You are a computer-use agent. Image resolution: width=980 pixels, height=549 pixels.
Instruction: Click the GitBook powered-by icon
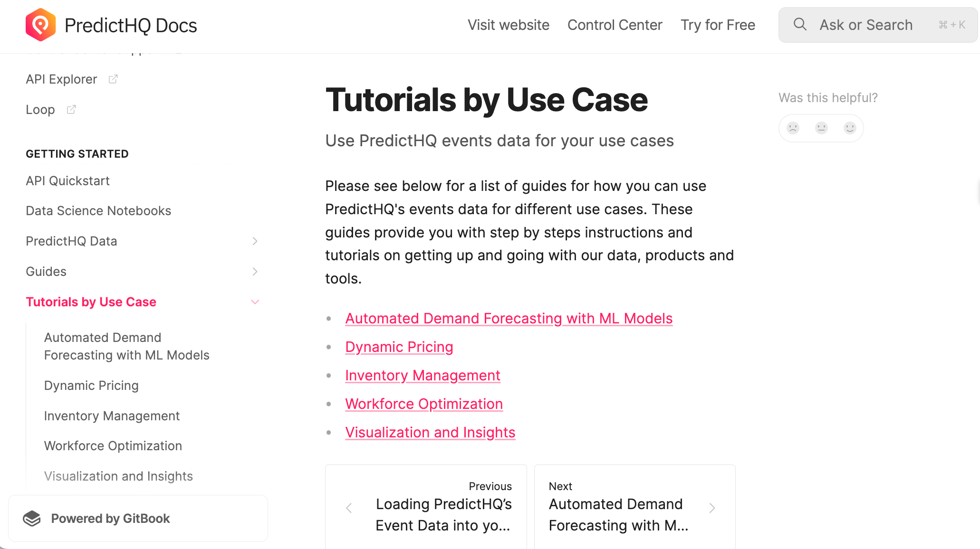[32, 518]
